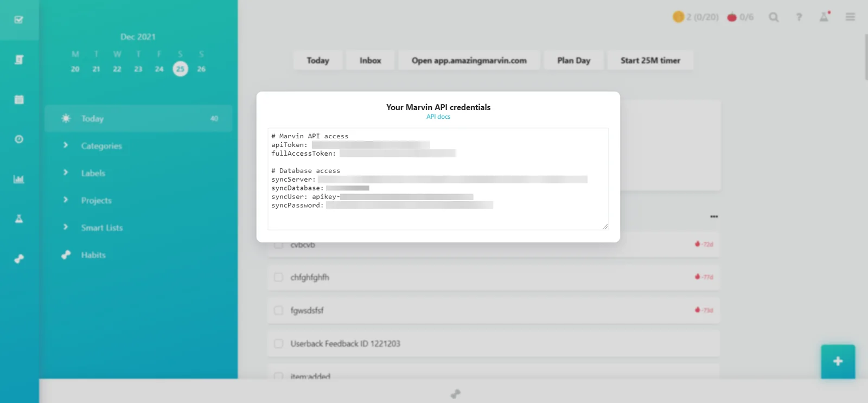This screenshot has height=403, width=868.
Task: Click the Inbox button
Action: 371,60
